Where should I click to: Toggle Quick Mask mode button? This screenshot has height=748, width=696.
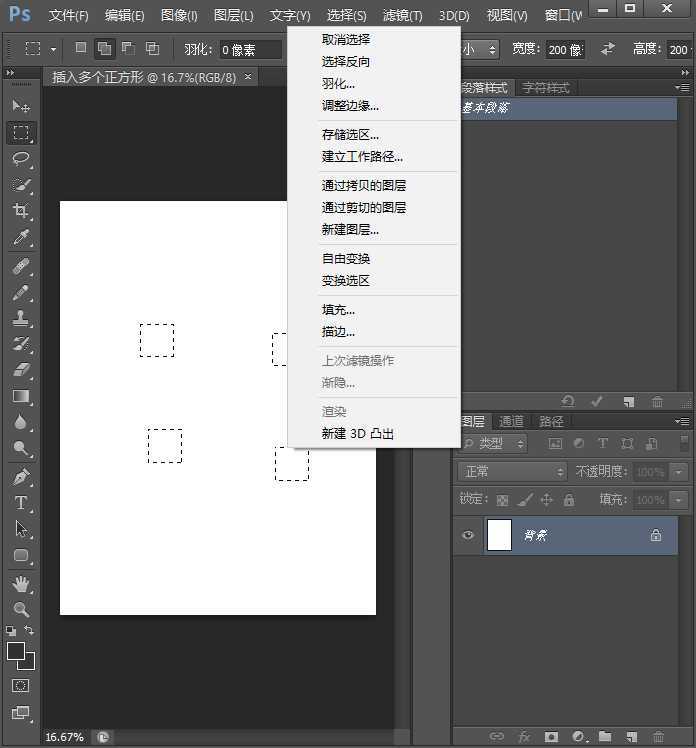[x=21, y=686]
